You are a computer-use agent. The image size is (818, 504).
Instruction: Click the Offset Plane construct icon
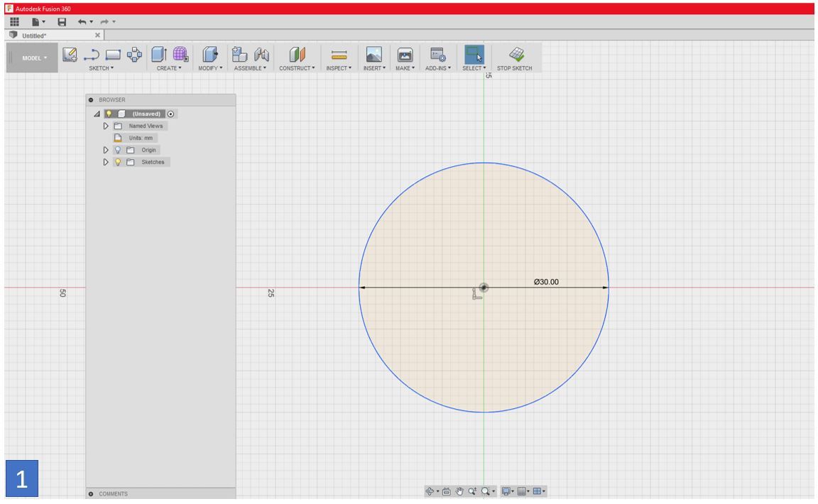pos(297,54)
